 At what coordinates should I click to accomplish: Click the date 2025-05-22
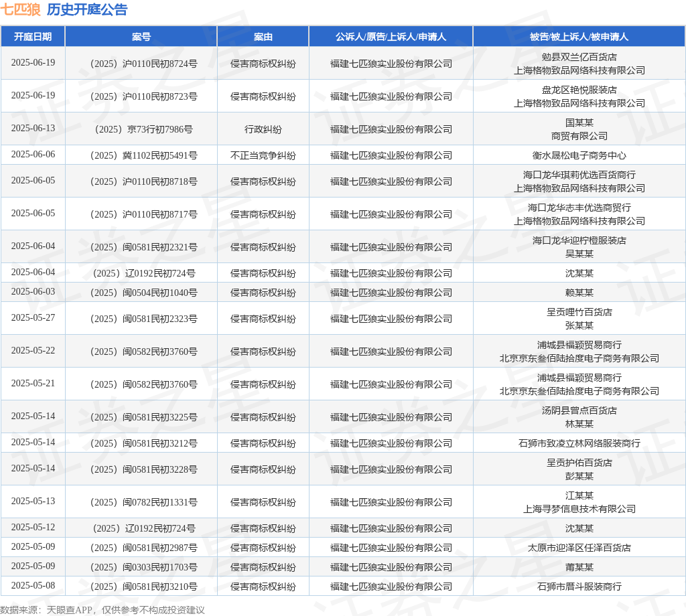pos(33,350)
